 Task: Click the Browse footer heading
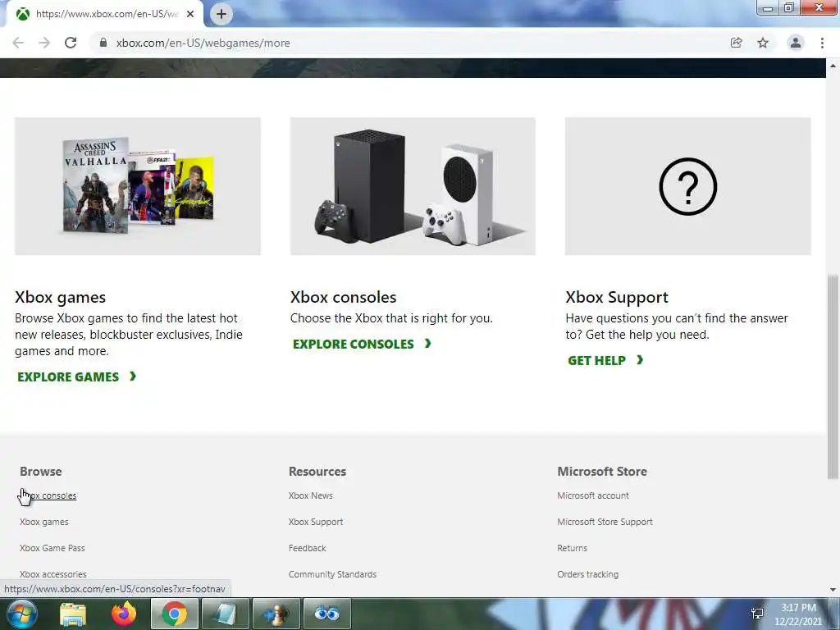tap(41, 472)
